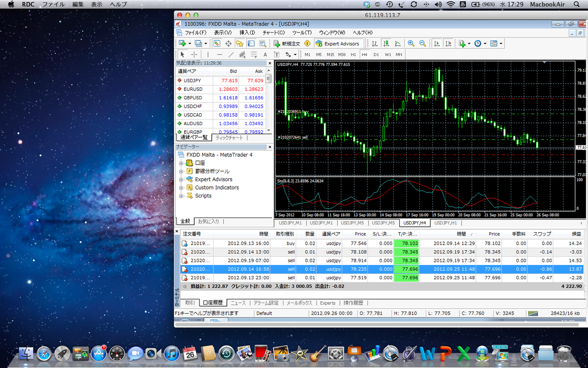This screenshot has height=368, width=588.
Task: Switch chart to line chart icon
Action: (x=397, y=43)
